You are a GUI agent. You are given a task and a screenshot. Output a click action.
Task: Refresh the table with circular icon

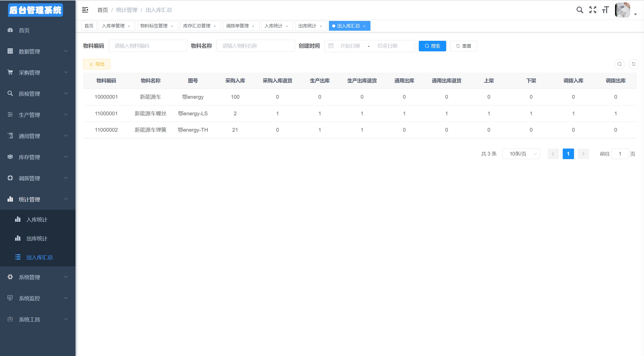coord(633,64)
